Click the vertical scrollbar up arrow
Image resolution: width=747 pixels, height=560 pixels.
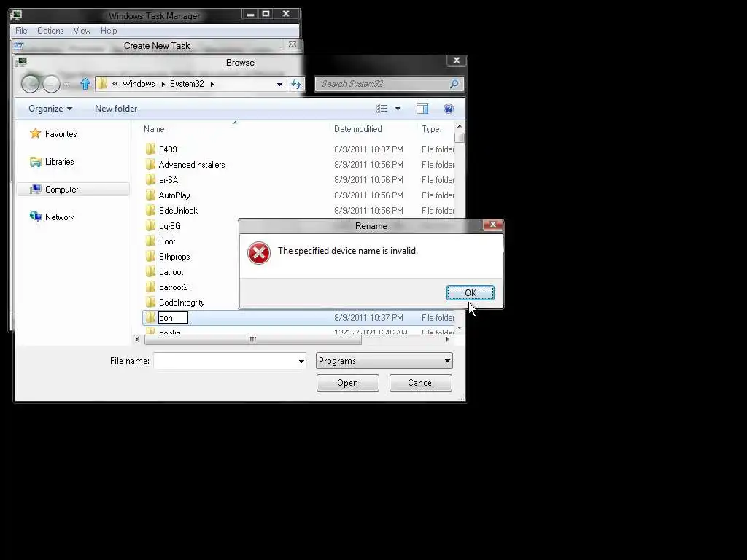pyautogui.click(x=460, y=126)
